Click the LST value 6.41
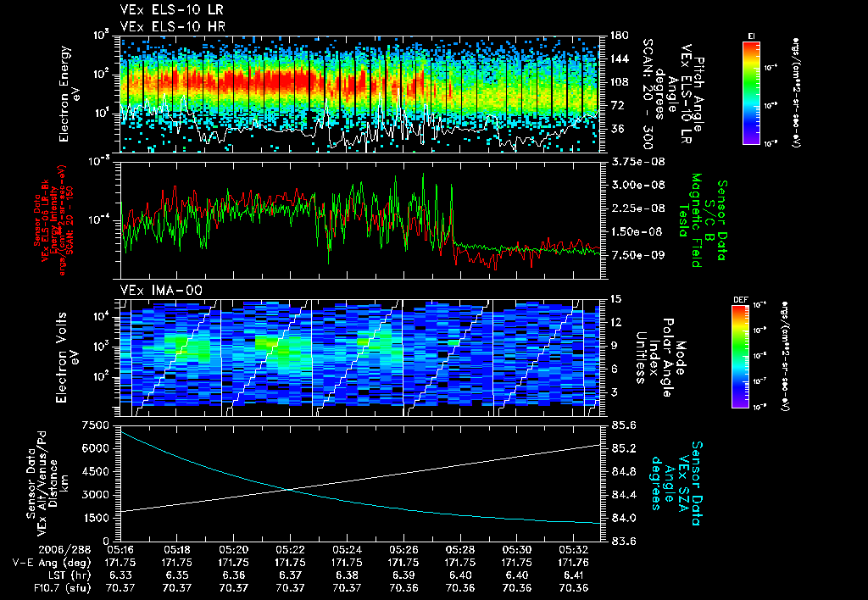868x600 pixels. 574,575
